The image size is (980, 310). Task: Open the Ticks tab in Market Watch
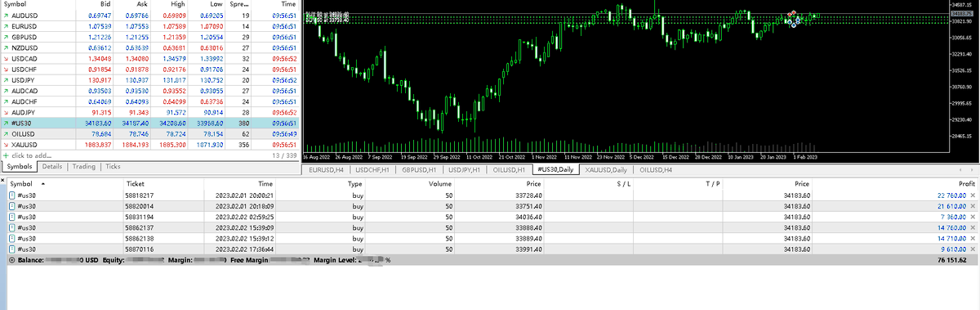pos(113,166)
